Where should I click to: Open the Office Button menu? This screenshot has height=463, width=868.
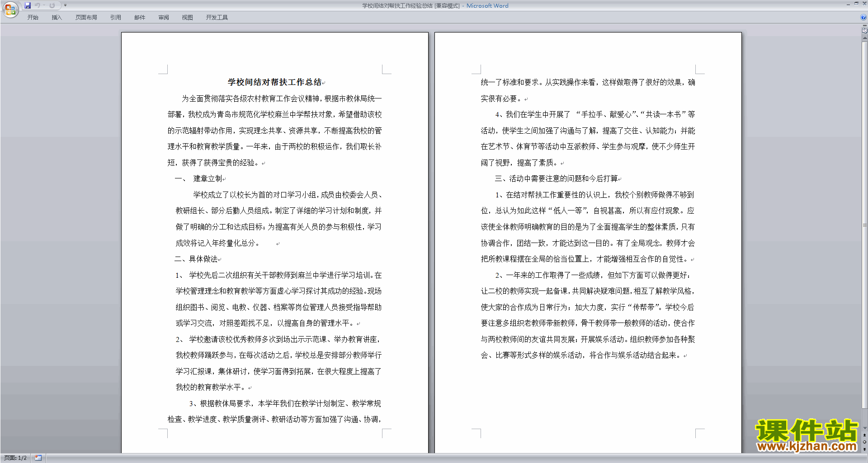10,9
